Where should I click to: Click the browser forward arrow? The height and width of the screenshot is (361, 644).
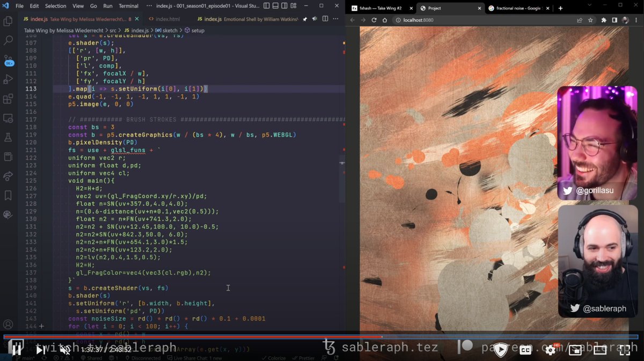[363, 20]
